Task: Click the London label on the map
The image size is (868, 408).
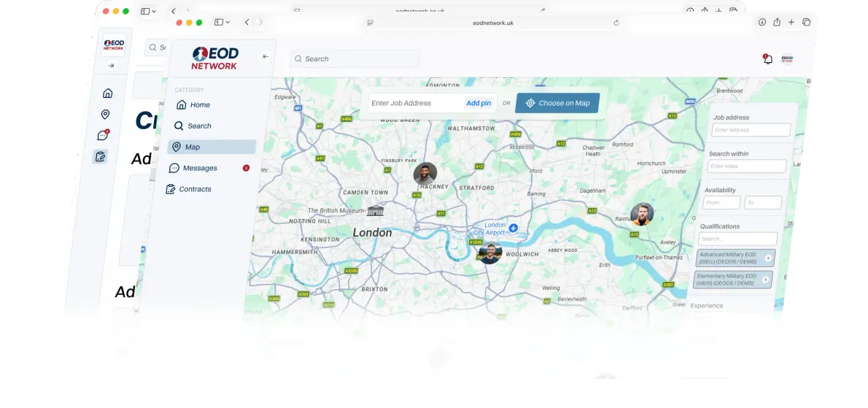Action: 372,233
